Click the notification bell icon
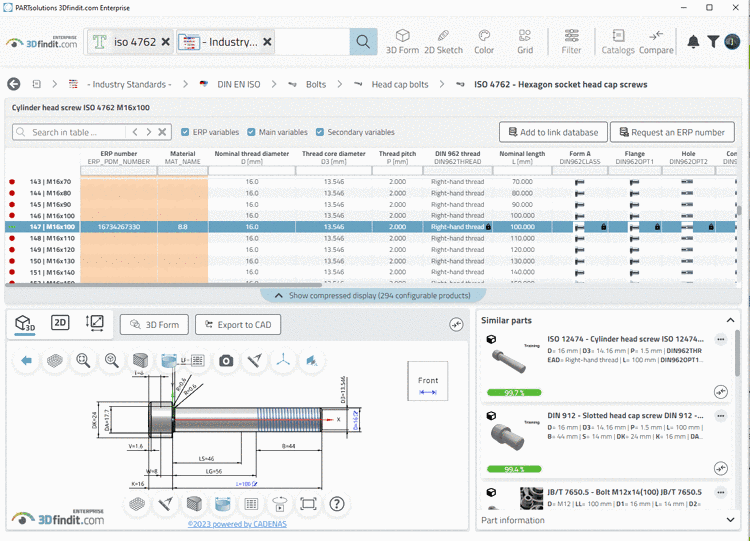750x541 pixels. (x=693, y=42)
